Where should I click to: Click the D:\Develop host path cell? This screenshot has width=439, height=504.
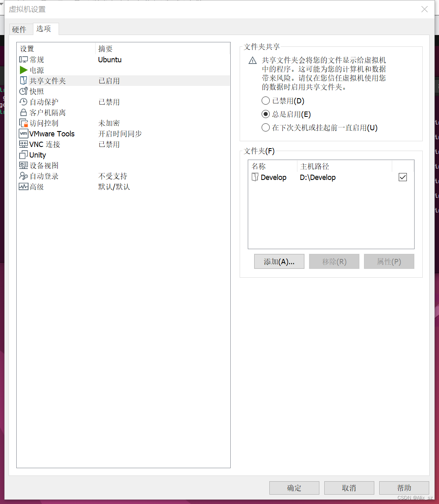click(318, 177)
